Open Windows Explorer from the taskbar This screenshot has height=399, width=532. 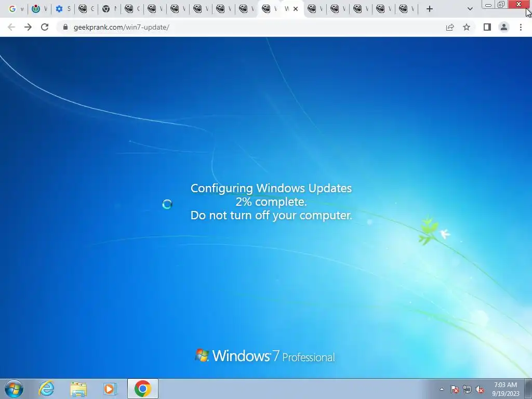[78, 389]
